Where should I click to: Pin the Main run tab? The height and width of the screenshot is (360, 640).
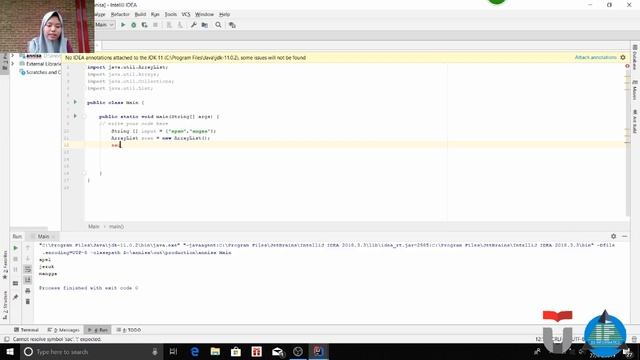point(16,297)
